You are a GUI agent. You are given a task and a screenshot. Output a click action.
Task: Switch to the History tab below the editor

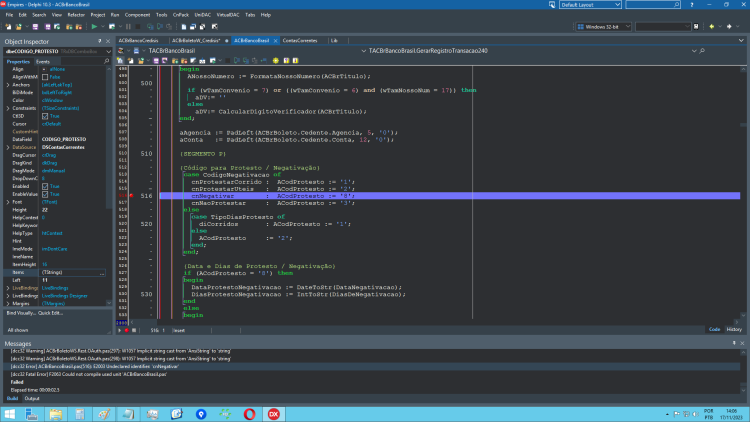(734, 330)
